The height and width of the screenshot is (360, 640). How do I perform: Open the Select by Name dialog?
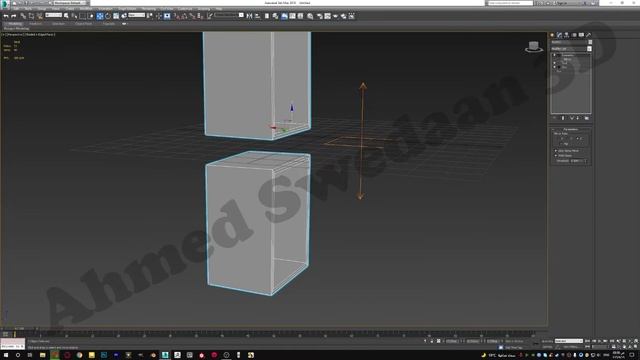[x=74, y=16]
